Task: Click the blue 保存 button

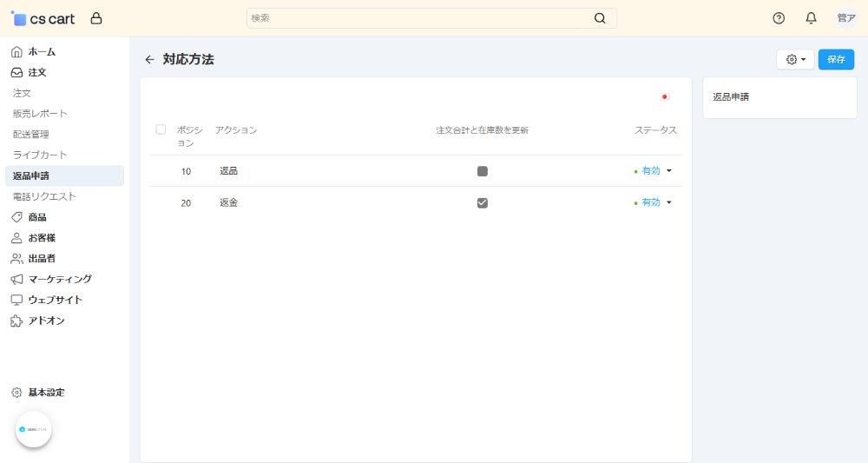Action: tap(836, 59)
